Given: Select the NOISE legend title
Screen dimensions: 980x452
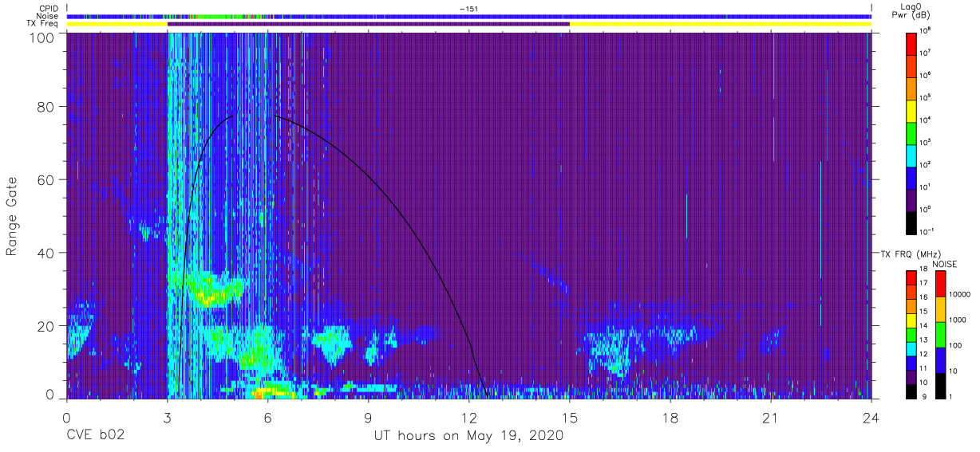Looking at the screenshot, I should tap(945, 263).
